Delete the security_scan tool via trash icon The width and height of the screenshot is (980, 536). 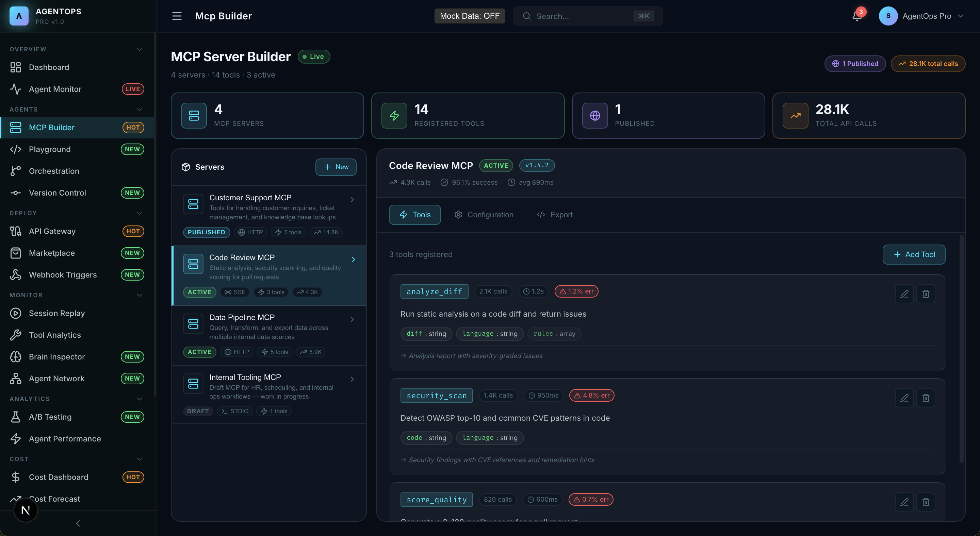click(926, 398)
